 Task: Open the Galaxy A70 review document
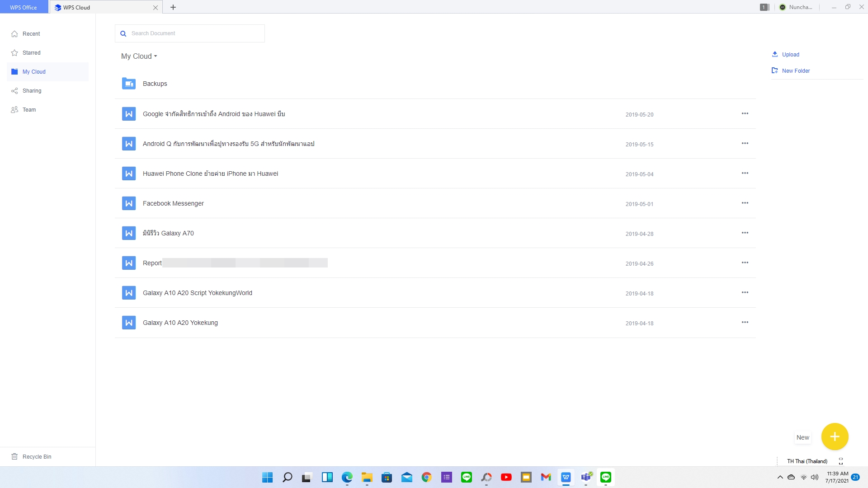[x=435, y=233]
